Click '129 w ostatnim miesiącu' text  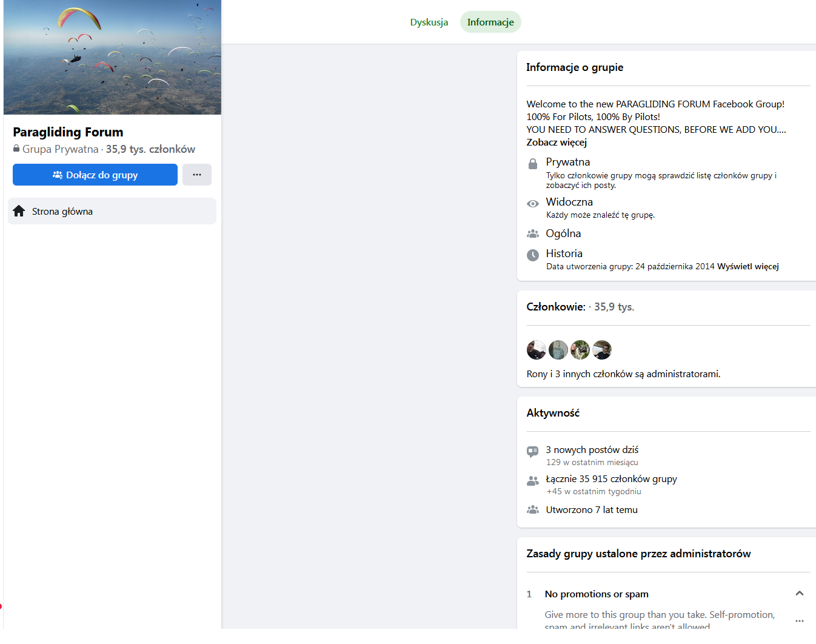pyautogui.click(x=592, y=463)
